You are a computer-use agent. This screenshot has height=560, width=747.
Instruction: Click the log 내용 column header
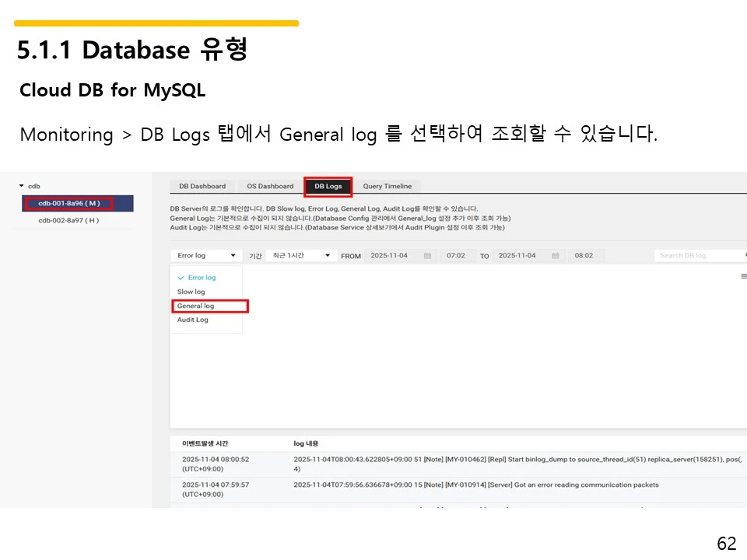306,443
